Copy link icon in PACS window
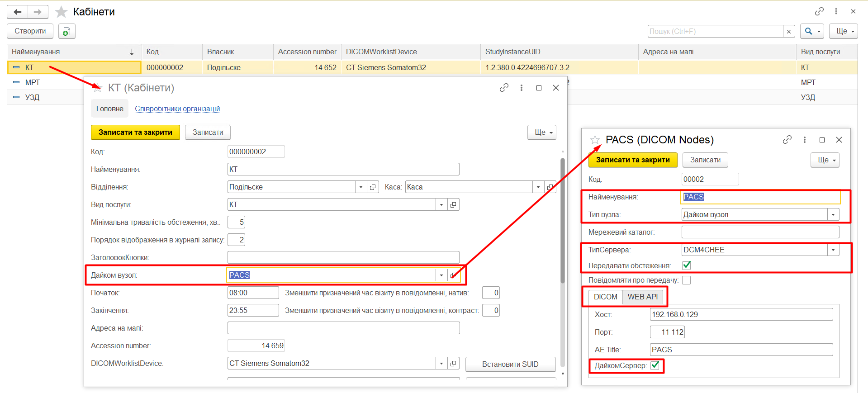 pyautogui.click(x=787, y=140)
